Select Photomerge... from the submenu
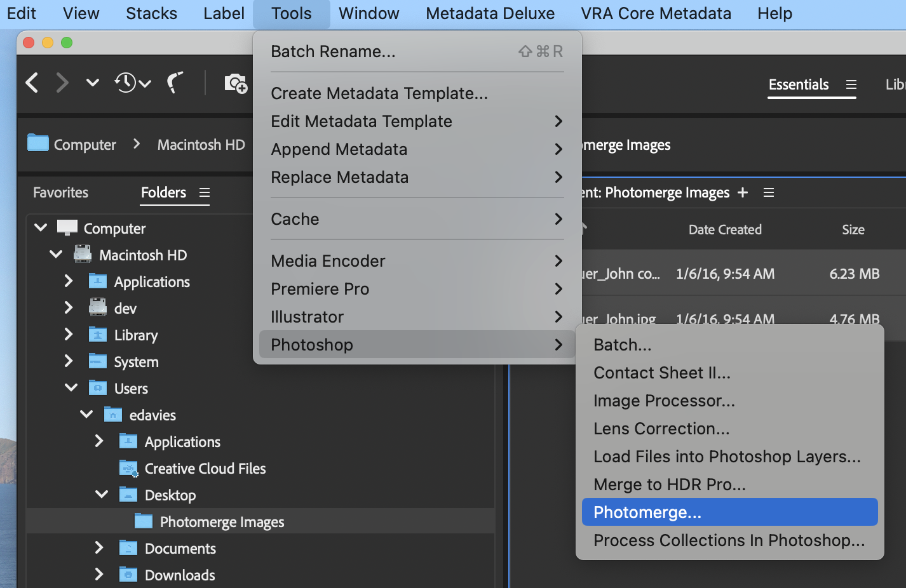 [x=729, y=512]
